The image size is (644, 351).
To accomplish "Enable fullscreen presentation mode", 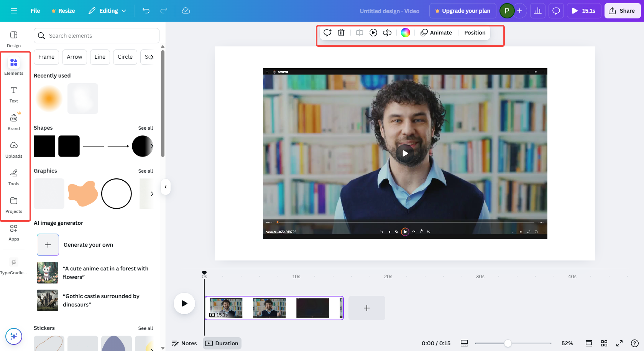I will pos(619,343).
